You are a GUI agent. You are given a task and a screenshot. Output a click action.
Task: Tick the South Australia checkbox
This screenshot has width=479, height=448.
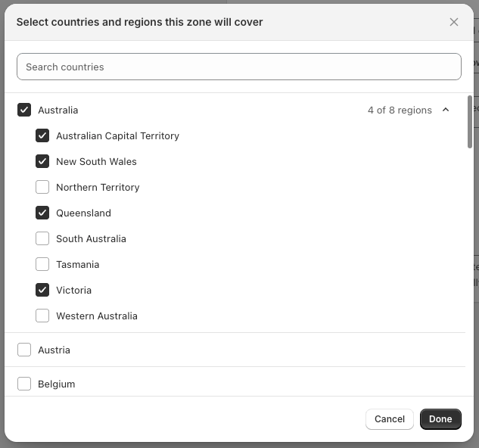tap(42, 238)
